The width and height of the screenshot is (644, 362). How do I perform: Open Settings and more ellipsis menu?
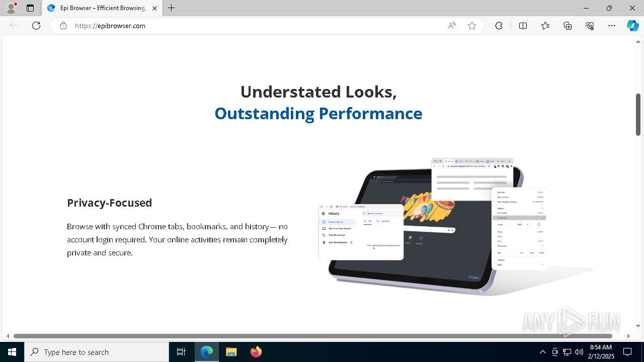612,26
